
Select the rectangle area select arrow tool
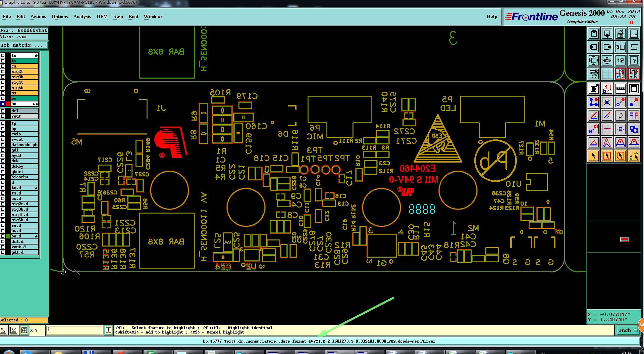click(607, 156)
